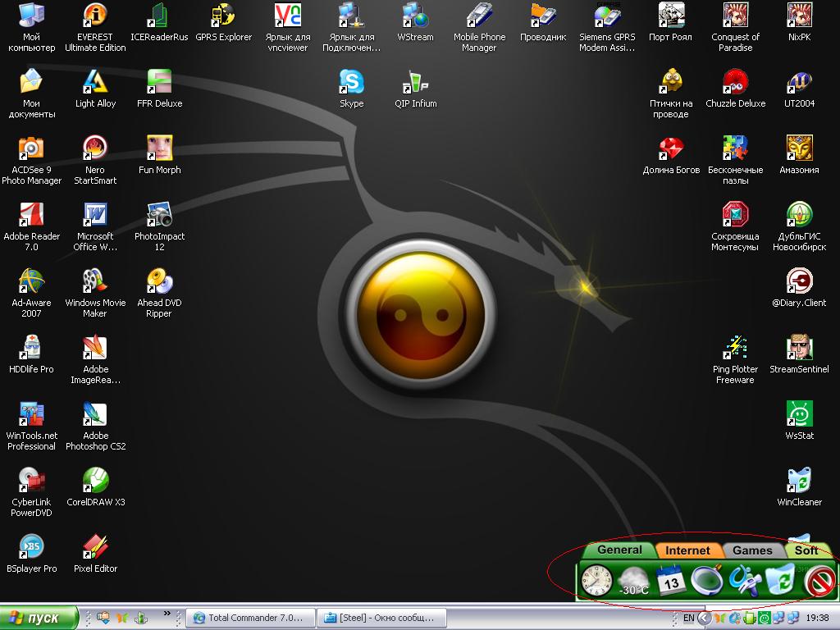Switch to the [Steel] message window button
840x630 pixels.
click(384, 618)
